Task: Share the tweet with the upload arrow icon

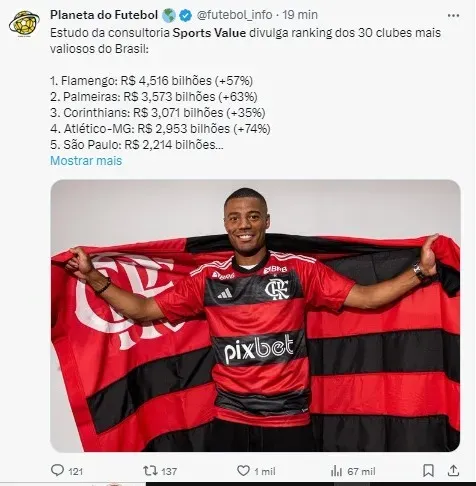Action: click(453, 471)
